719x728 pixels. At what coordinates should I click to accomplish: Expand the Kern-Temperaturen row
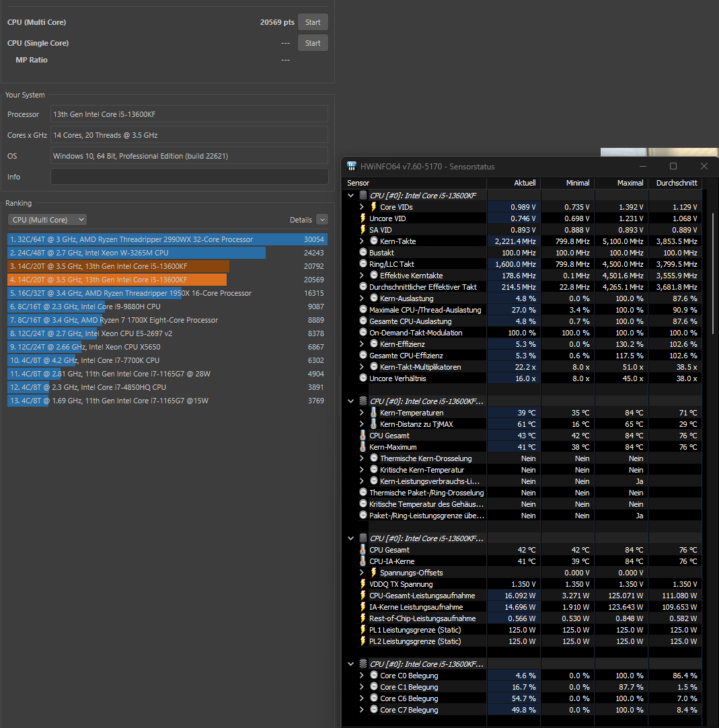click(x=362, y=413)
